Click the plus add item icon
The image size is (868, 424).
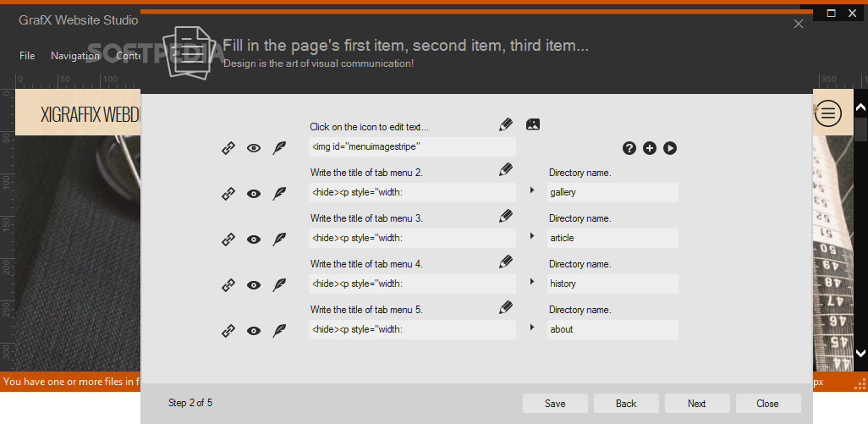pos(650,148)
